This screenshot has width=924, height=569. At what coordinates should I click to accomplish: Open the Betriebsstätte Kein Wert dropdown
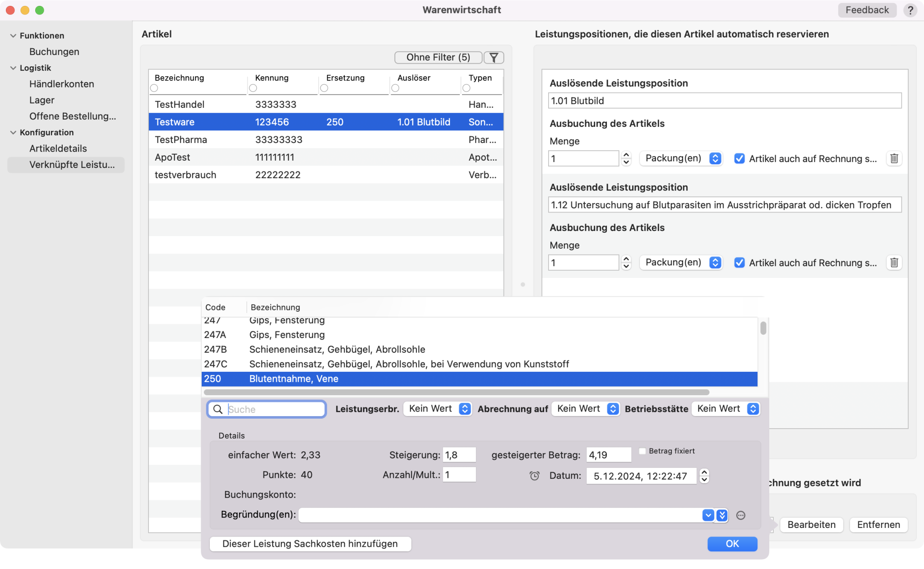(x=726, y=409)
